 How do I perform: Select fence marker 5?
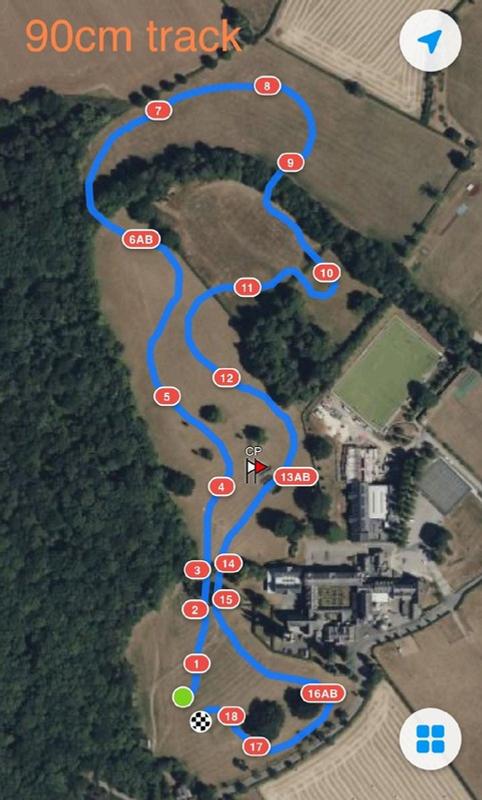point(167,396)
